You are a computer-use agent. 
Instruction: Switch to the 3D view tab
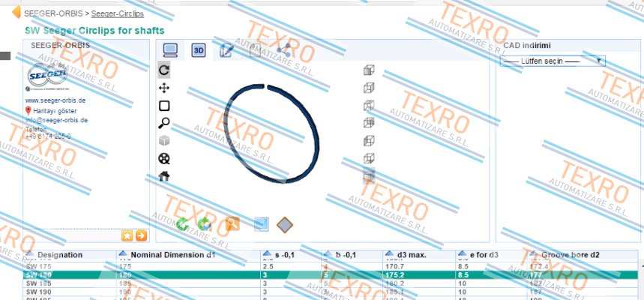tap(199, 50)
